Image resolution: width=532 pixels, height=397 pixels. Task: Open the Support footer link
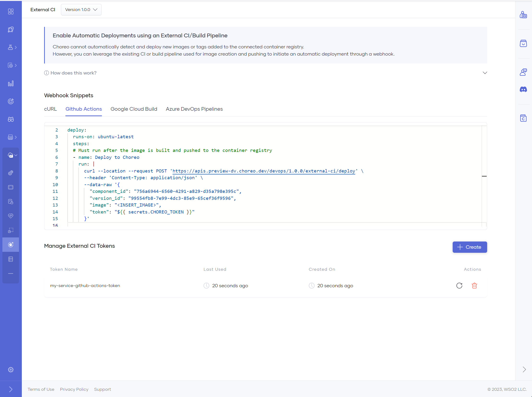click(x=102, y=389)
